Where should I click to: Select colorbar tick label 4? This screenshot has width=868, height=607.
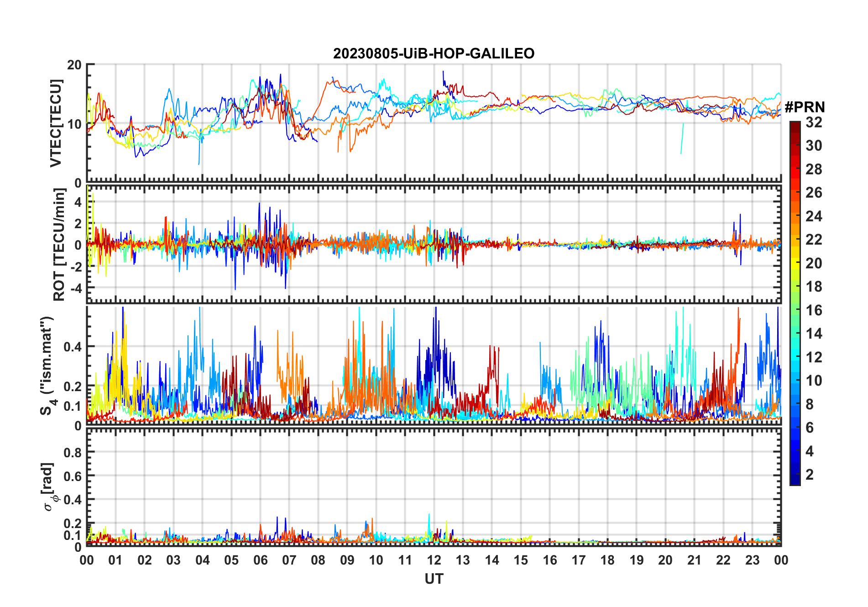(x=810, y=451)
